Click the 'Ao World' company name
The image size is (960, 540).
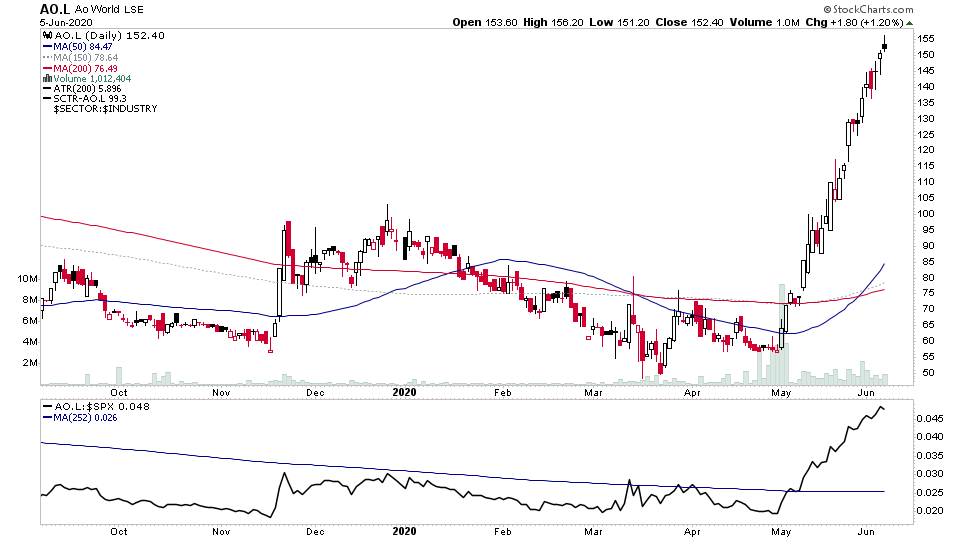point(98,10)
